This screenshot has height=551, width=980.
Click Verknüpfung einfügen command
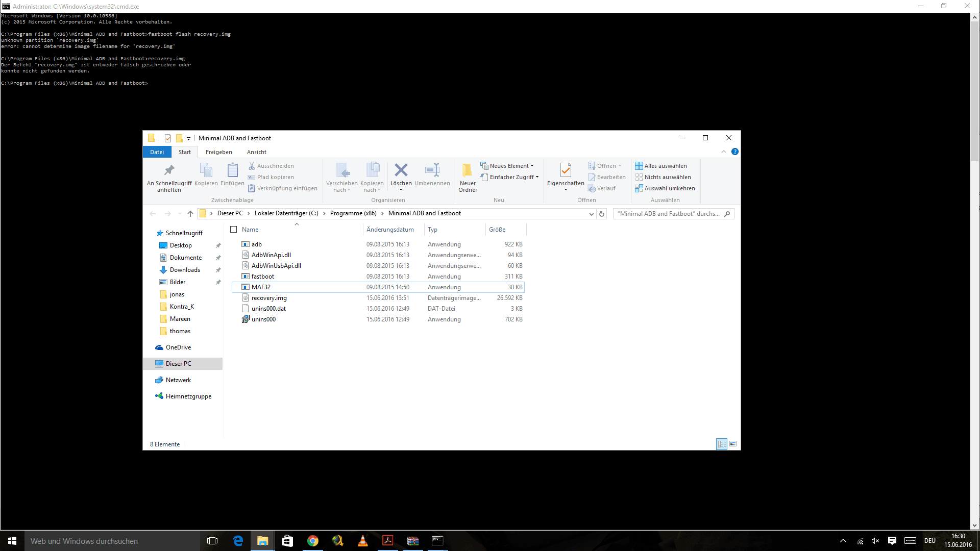coord(283,188)
